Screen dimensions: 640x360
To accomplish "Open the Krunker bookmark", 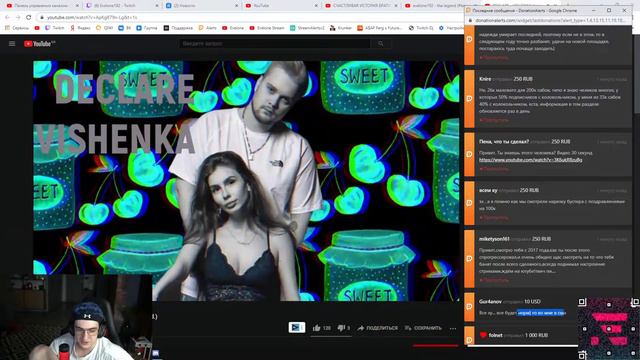I will pyautogui.click(x=341, y=28).
